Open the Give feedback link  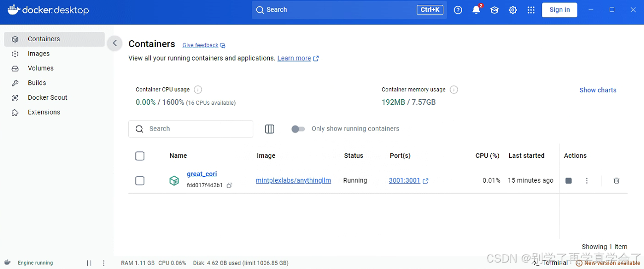(204, 45)
